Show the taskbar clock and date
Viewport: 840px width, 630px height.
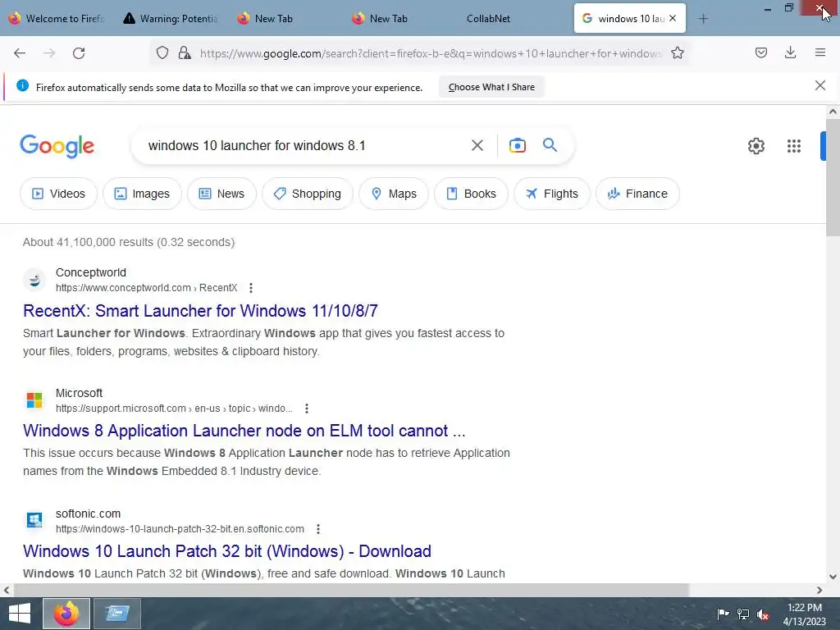pos(804,614)
